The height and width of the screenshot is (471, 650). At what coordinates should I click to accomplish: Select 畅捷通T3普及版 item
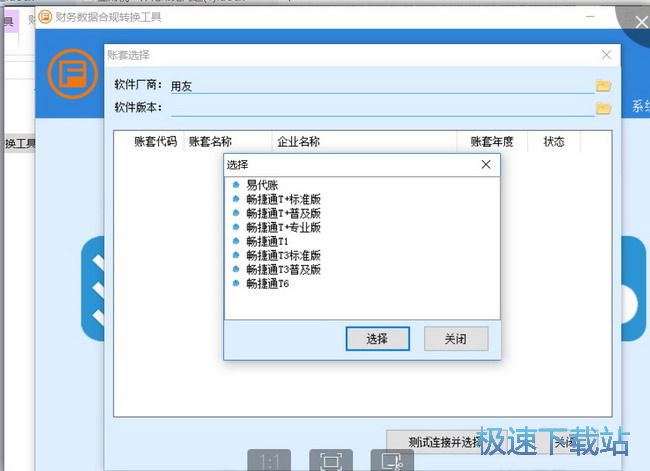click(284, 269)
